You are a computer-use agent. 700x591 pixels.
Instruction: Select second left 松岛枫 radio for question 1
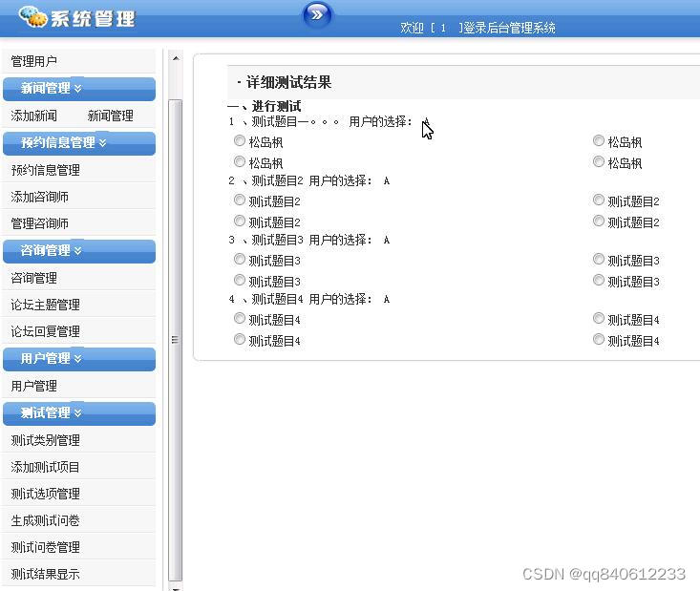point(240,161)
